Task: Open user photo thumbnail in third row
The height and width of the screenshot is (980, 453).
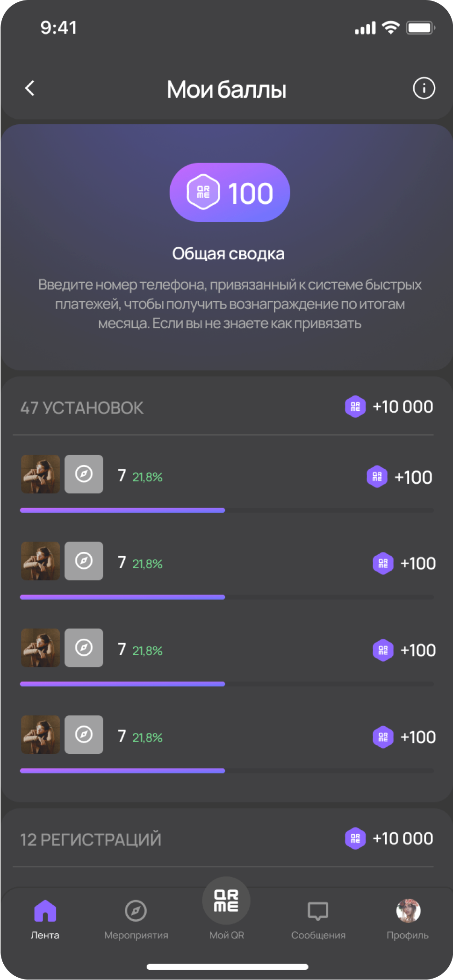Action: [x=41, y=648]
